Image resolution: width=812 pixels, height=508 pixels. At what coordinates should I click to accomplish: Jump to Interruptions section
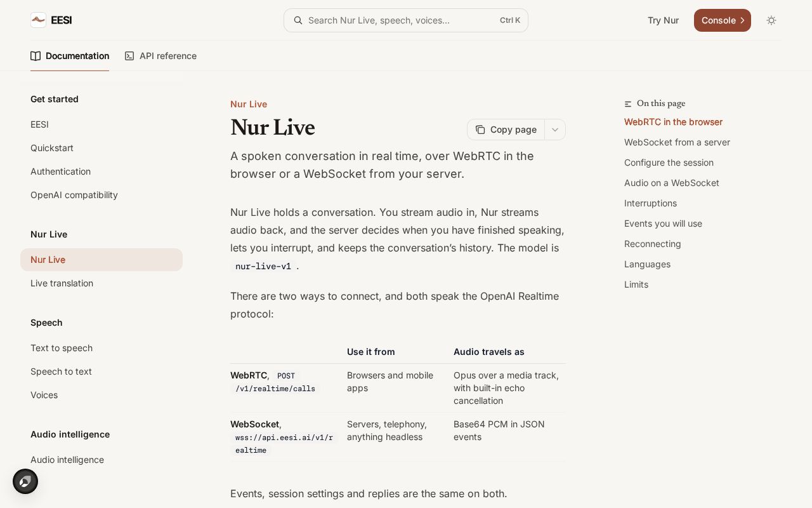(x=650, y=203)
